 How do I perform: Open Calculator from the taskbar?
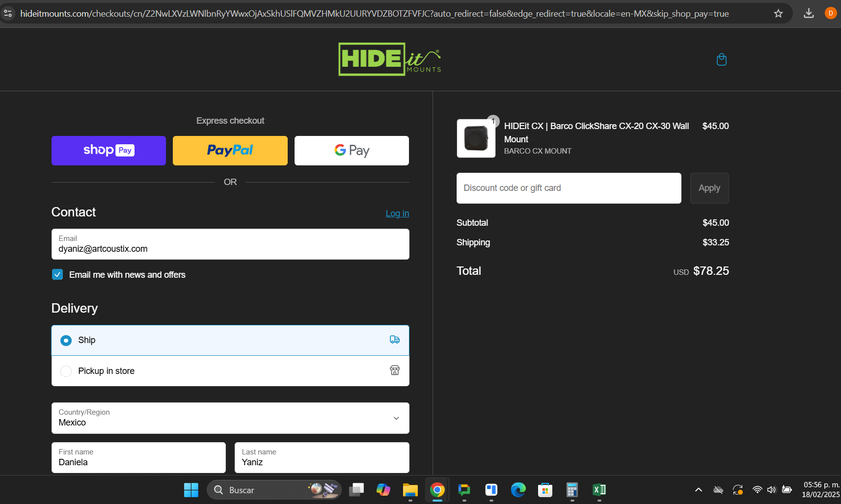[572, 490]
